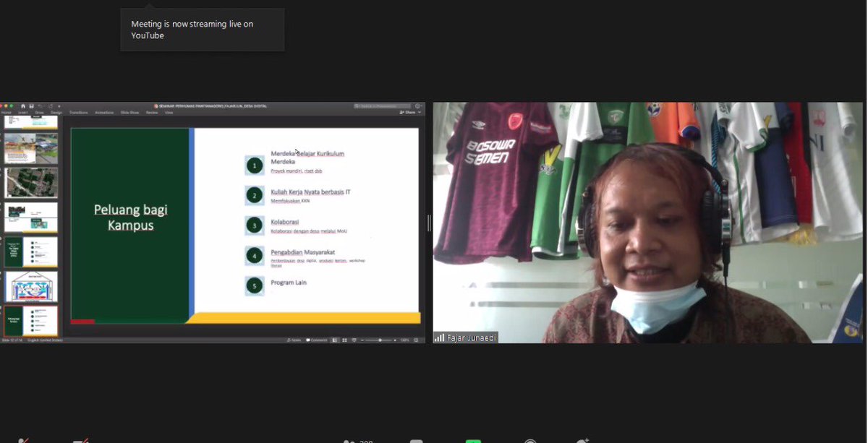Click the smiley feedback icon near search

tap(417, 106)
